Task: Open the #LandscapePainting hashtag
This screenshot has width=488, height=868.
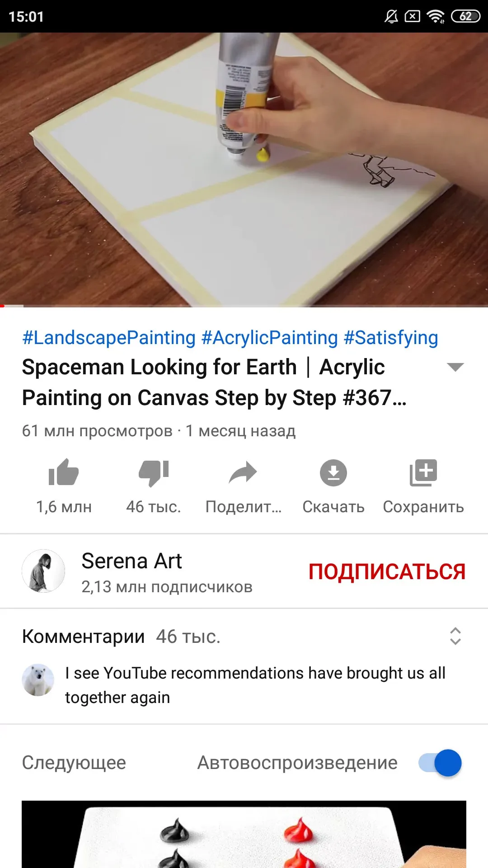Action: [109, 338]
